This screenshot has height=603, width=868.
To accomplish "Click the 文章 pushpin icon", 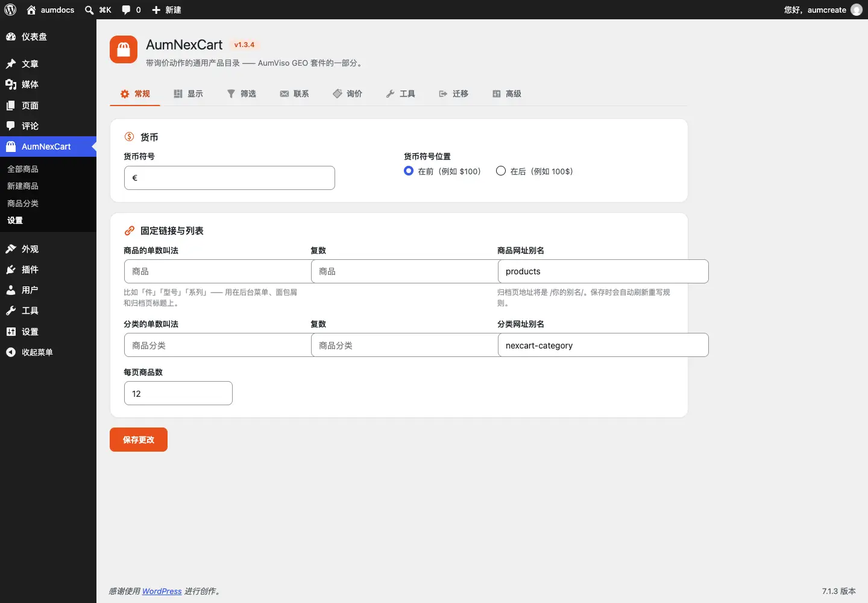I will 11,64.
